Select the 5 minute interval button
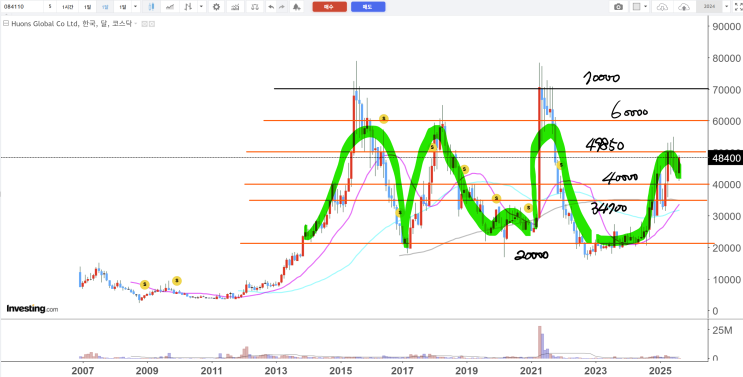The width and height of the screenshot is (743, 377). point(50,7)
